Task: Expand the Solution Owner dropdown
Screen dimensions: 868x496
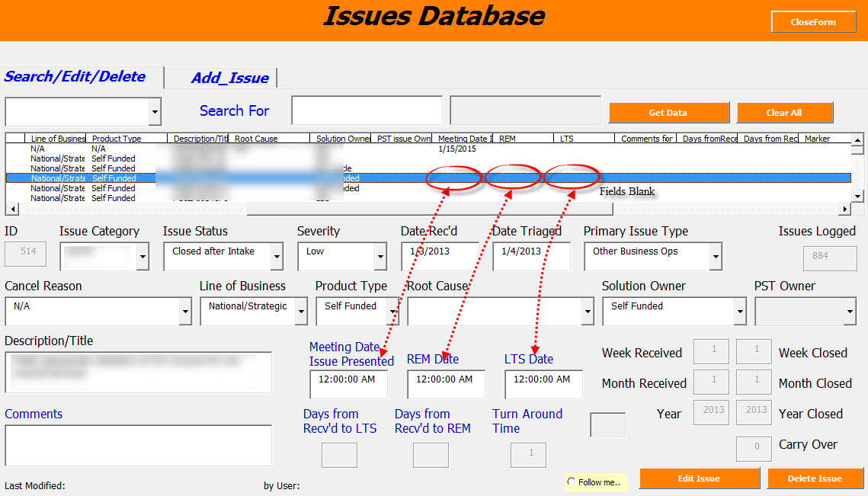Action: tap(740, 312)
